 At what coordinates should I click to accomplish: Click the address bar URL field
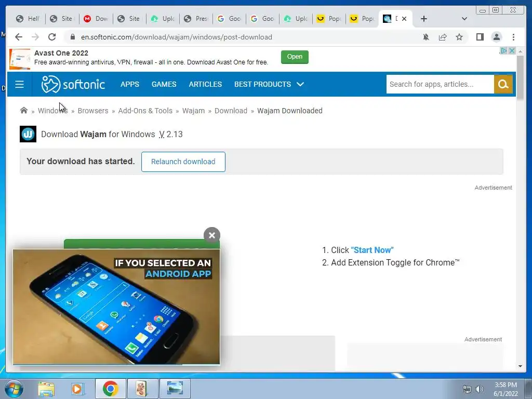point(243,37)
